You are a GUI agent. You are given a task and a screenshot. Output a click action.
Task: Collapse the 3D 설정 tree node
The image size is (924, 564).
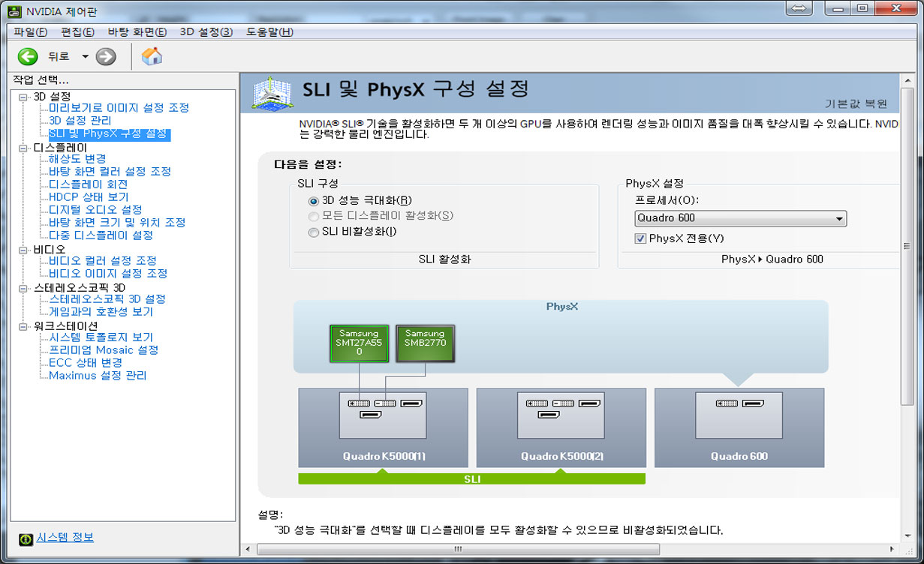click(23, 97)
